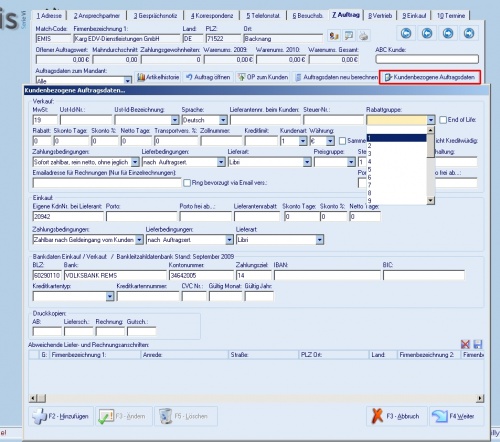
Task: Click the ABC Kunde field
Action: tap(427, 60)
